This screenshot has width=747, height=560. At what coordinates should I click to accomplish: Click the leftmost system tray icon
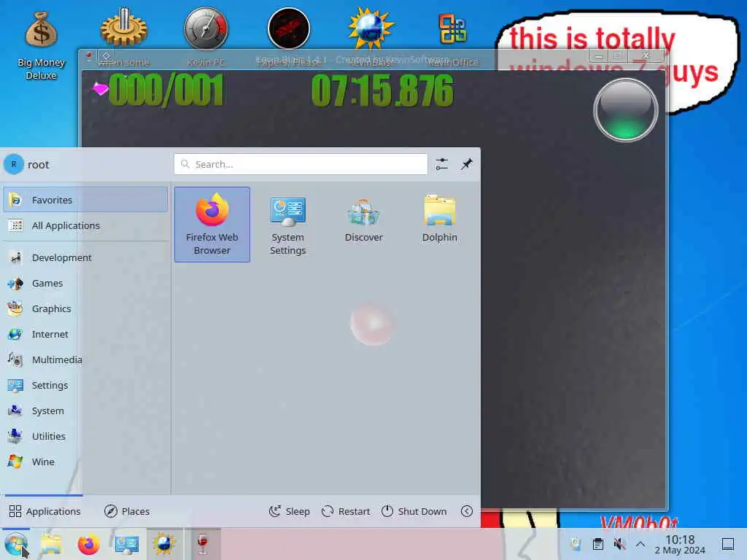click(x=576, y=544)
